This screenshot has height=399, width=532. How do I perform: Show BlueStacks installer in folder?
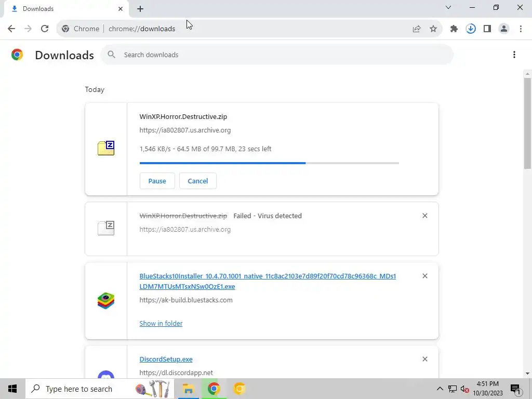pyautogui.click(x=161, y=323)
